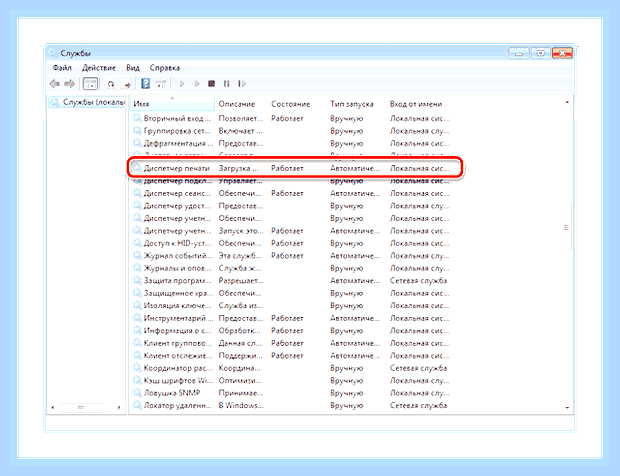Export the list using the toolbar icon
The image size is (620, 476).
(126, 84)
